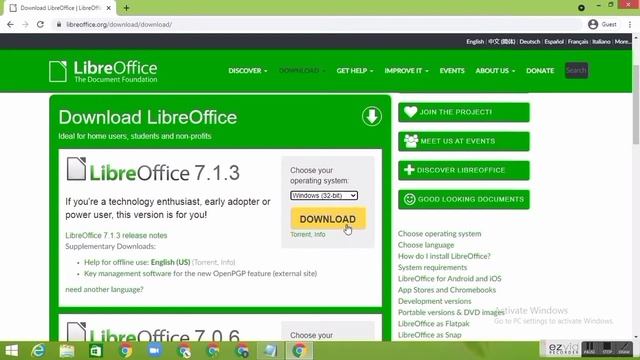Switch the language to Chinese 中文
The image size is (640, 360).
pyautogui.click(x=502, y=42)
